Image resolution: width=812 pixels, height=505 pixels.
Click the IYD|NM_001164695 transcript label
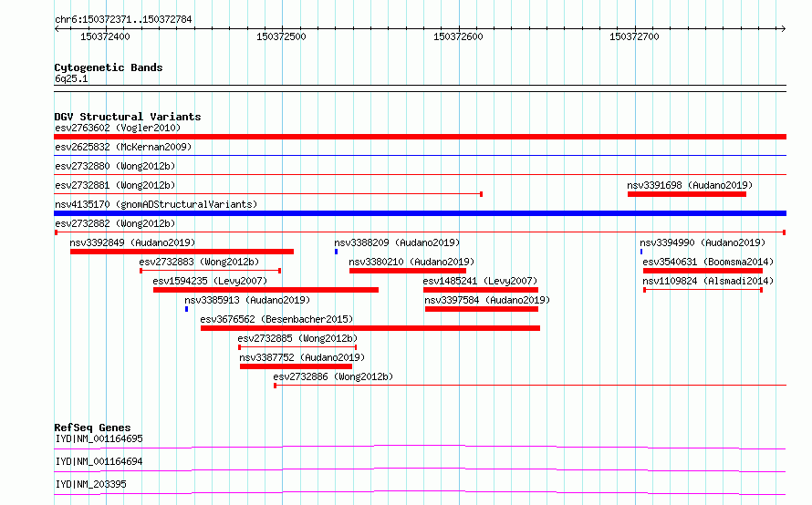[x=99, y=438]
